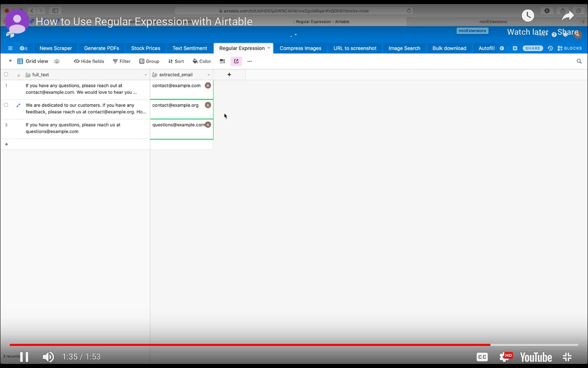Image resolution: width=588 pixels, height=368 pixels.
Task: Toggle the Safari sidebar button
Action: 55,11
